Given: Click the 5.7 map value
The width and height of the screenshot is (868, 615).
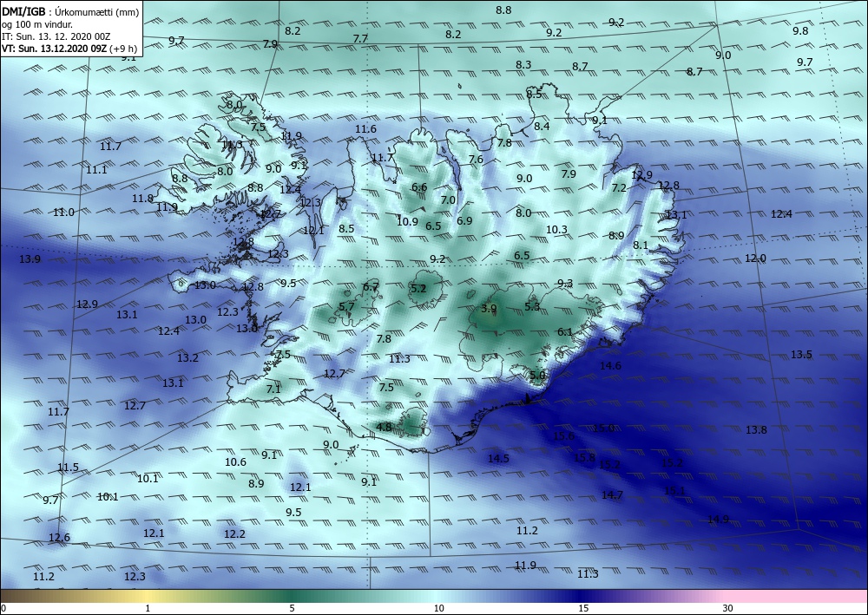Looking at the screenshot, I should click(346, 306).
